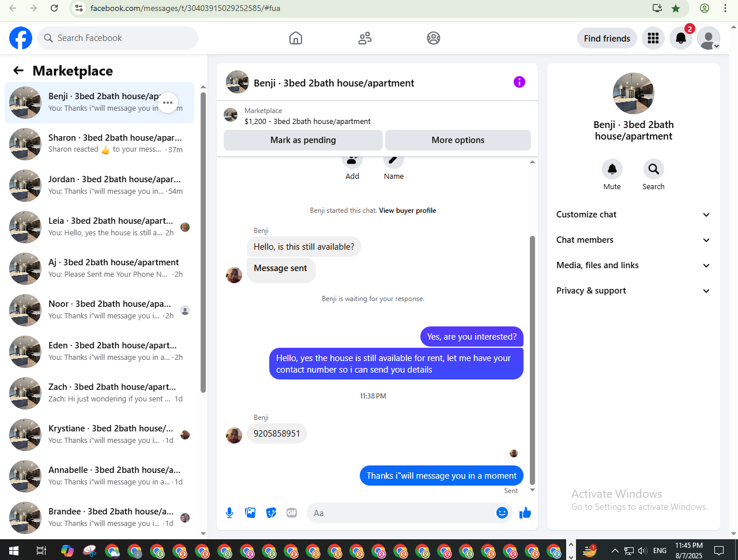Screen dimensions: 738x560
Task: Open the taskbar clock showing 11:45 PM
Action: click(689, 550)
